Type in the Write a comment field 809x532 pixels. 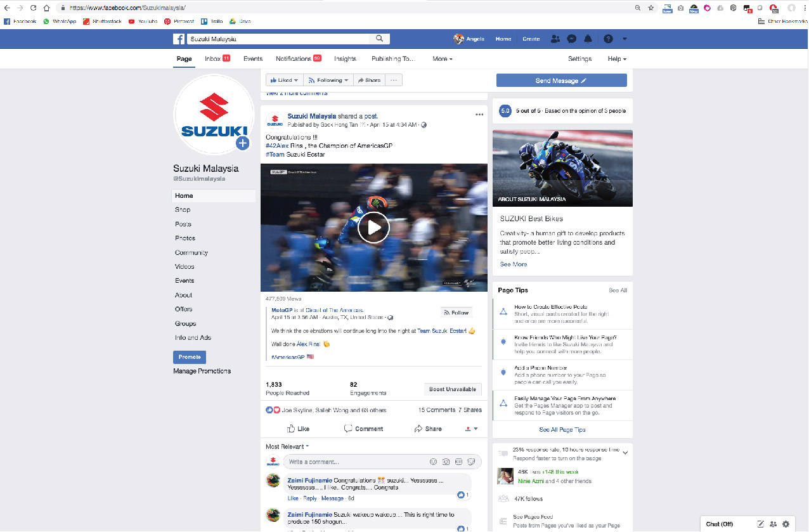click(x=355, y=462)
